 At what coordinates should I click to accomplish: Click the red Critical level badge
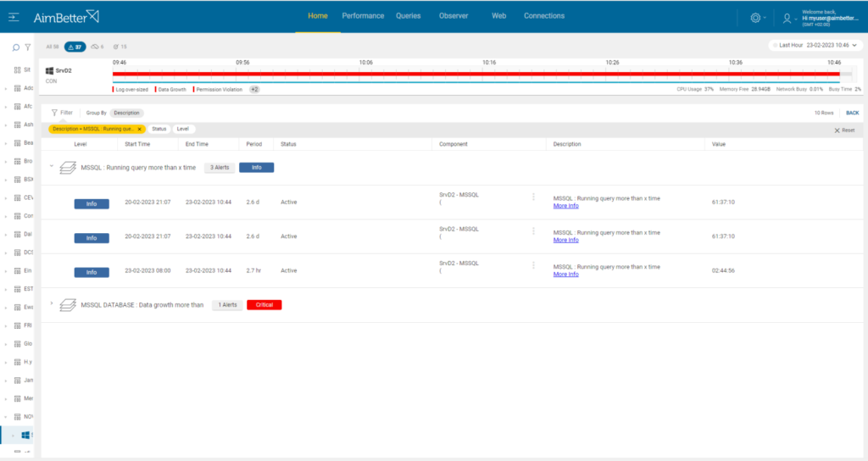264,305
